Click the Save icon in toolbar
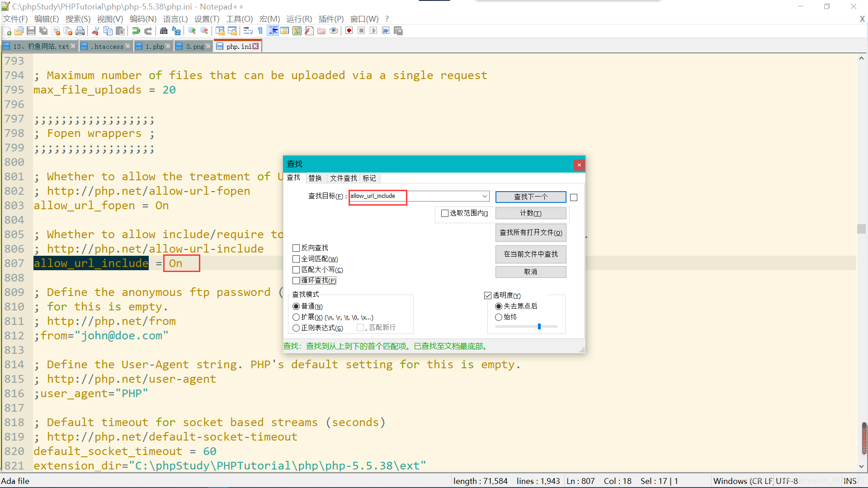The image size is (868, 488). (x=28, y=31)
